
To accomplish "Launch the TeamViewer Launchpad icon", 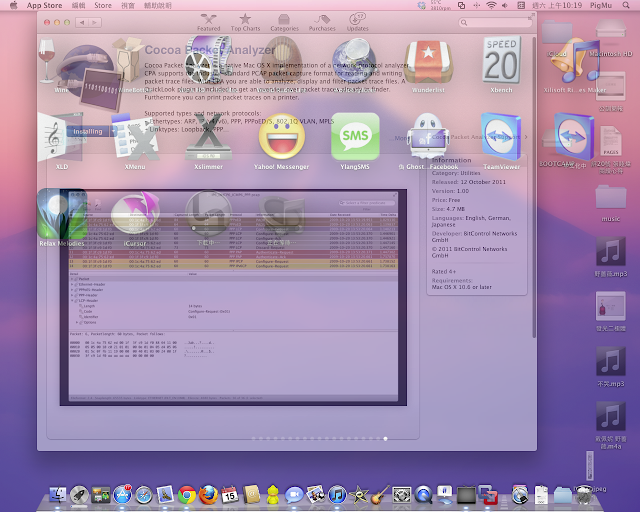I will point(501,136).
